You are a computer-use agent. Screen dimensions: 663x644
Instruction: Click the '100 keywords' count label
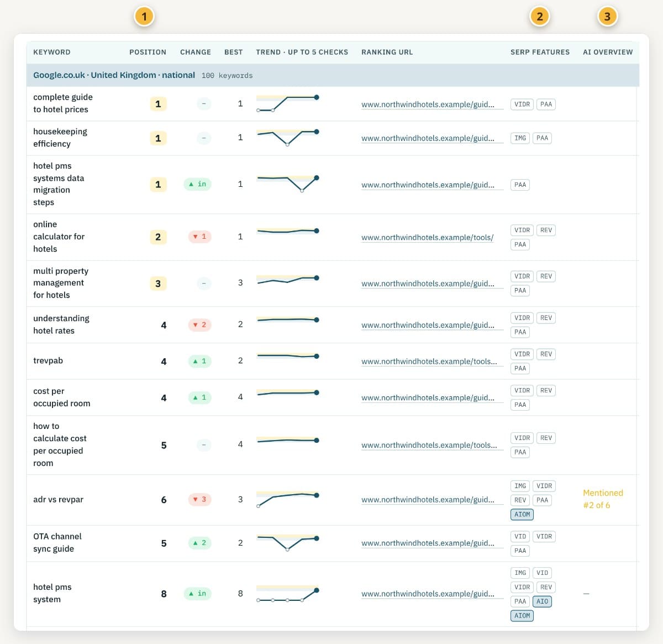(x=227, y=76)
